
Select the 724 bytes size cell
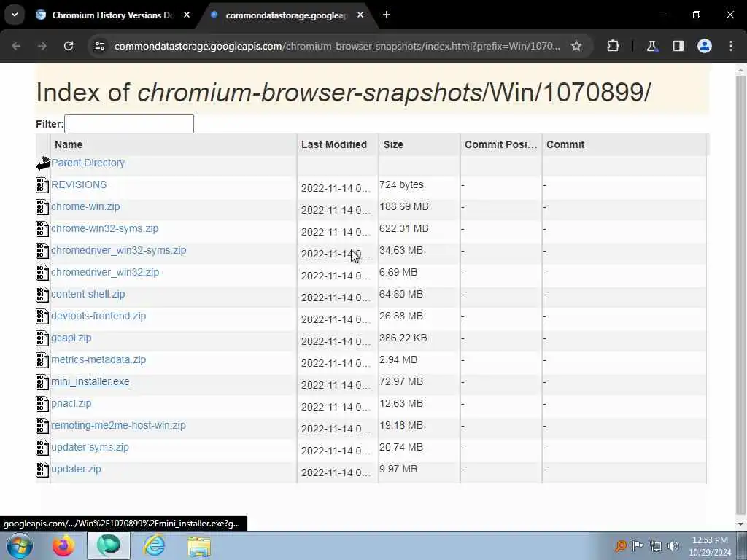click(x=401, y=184)
